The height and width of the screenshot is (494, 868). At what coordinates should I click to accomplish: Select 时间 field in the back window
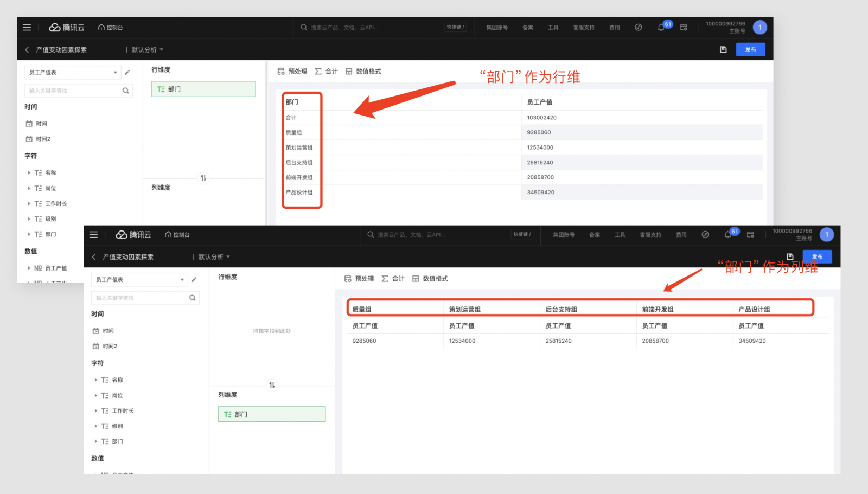36,124
